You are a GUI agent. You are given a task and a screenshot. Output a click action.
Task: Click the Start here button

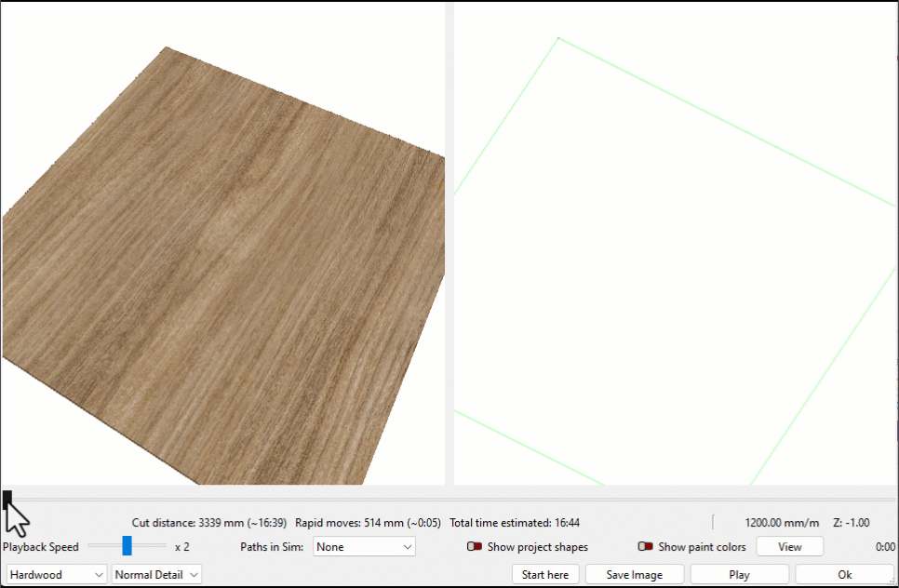click(545, 575)
